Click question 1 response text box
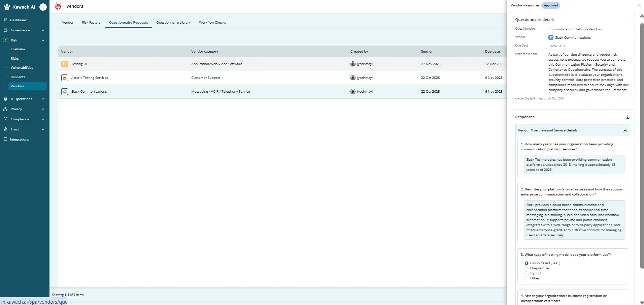 (x=574, y=165)
